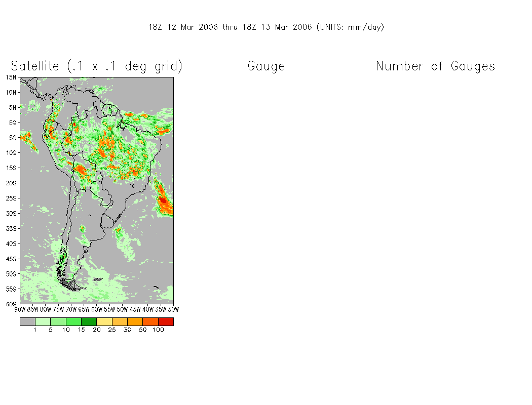532x405 pixels.
Task: Click the 40S latitude label
Action: click(x=11, y=244)
